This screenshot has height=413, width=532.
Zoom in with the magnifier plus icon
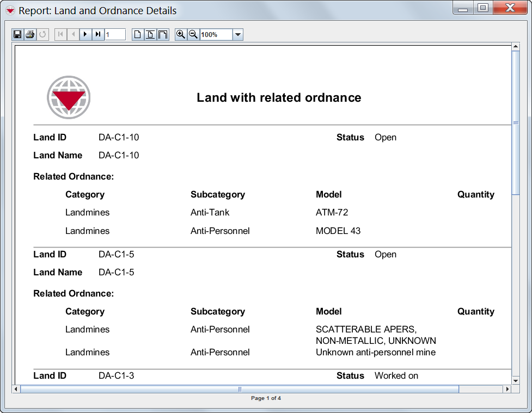click(181, 35)
